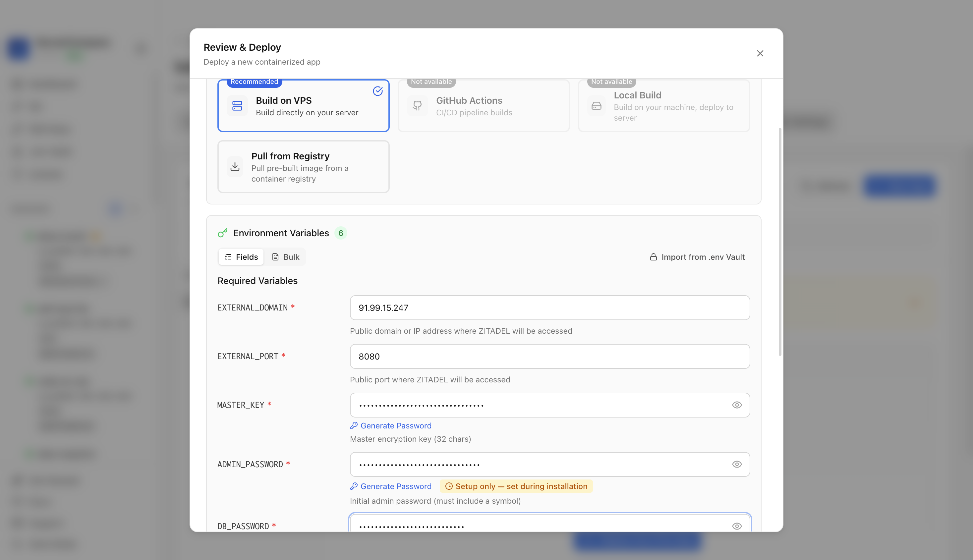This screenshot has width=973, height=560.
Task: Focus the ADMIN_PASSWORD field
Action: 549,465
